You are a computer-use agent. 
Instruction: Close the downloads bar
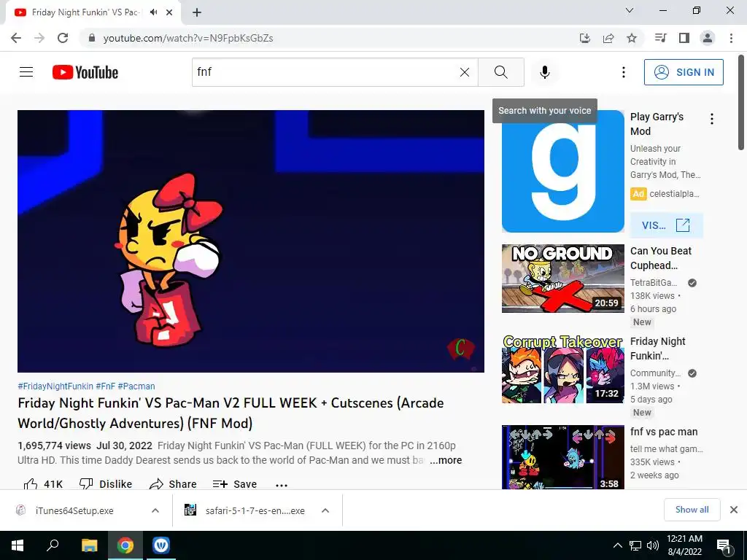pyautogui.click(x=734, y=510)
